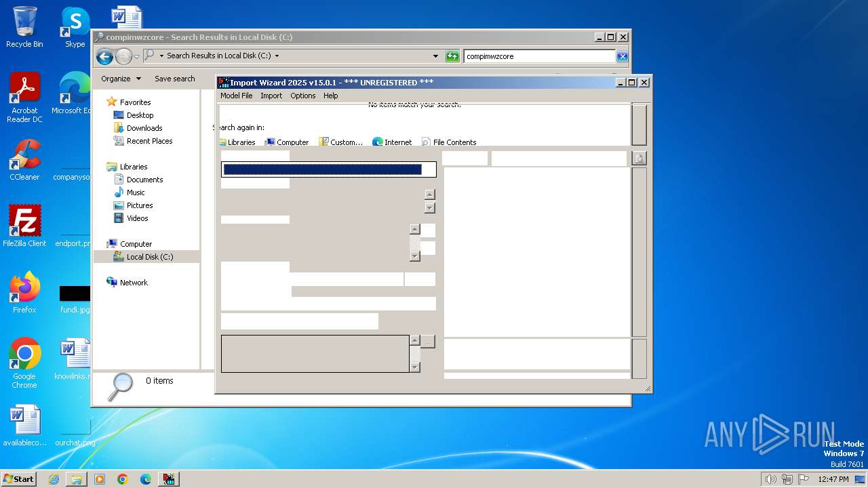Viewport: 868px width, 488px height.
Task: Open Windows Explorer taskbar icon
Action: point(77,479)
